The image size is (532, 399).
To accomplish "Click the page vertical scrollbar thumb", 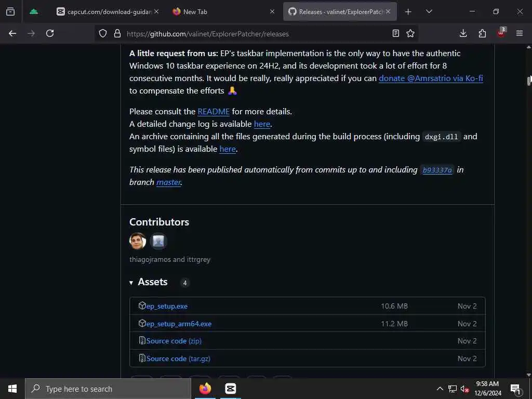I will (529, 81).
